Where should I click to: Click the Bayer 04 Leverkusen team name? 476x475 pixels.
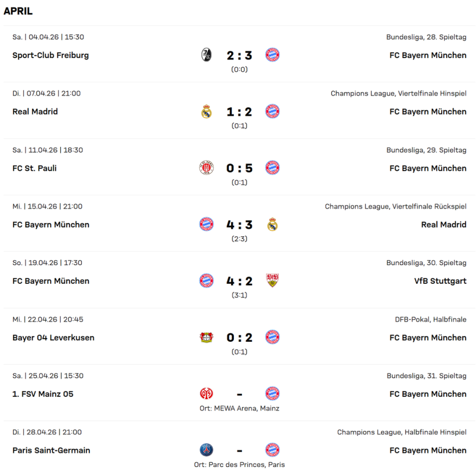click(53, 338)
